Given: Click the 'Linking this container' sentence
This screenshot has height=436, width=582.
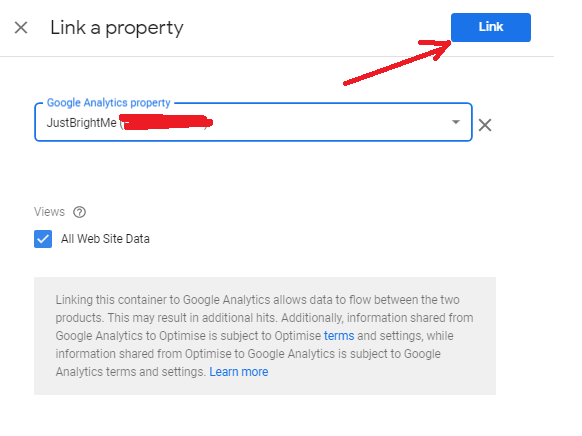Looking at the screenshot, I should 258,300.
